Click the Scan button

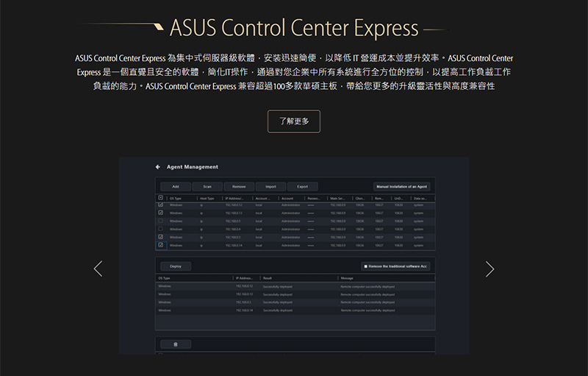tap(207, 186)
